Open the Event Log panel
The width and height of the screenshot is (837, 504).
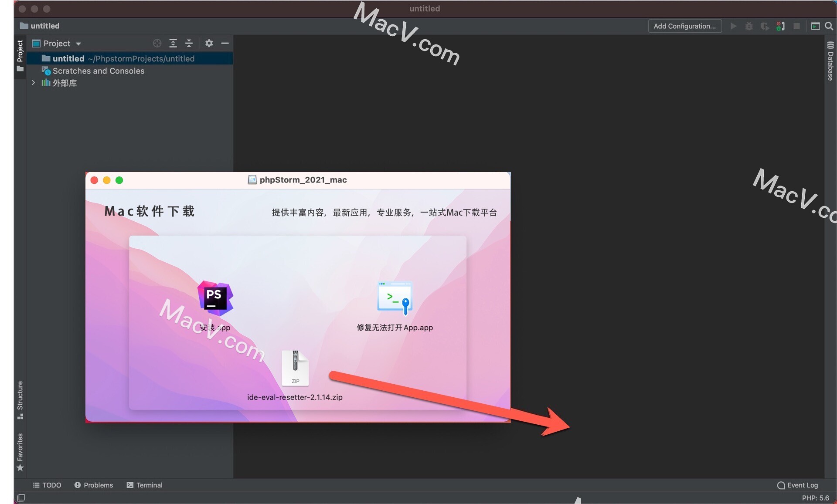pyautogui.click(x=797, y=485)
